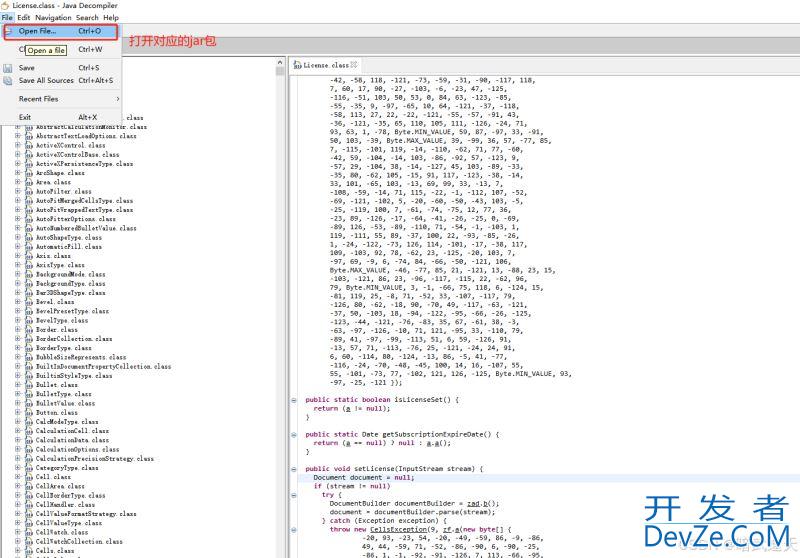Click the class icon beside Axis.class
This screenshot has width=800, height=558.
coord(29,256)
